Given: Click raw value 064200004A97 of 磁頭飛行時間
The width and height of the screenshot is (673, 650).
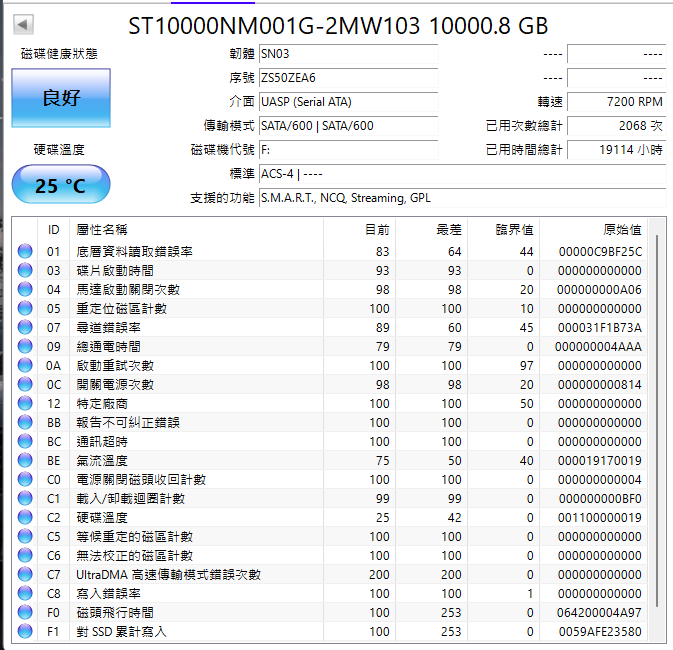Looking at the screenshot, I should 599,613.
